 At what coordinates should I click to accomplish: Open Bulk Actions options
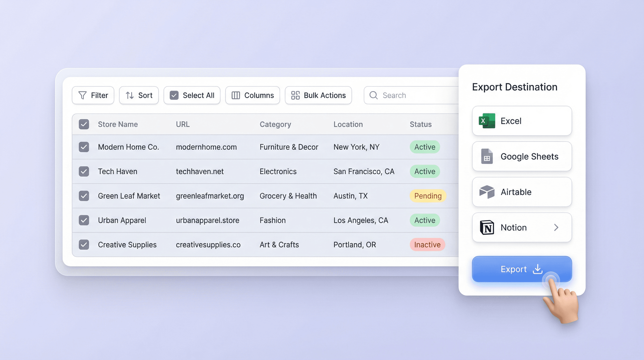point(318,95)
